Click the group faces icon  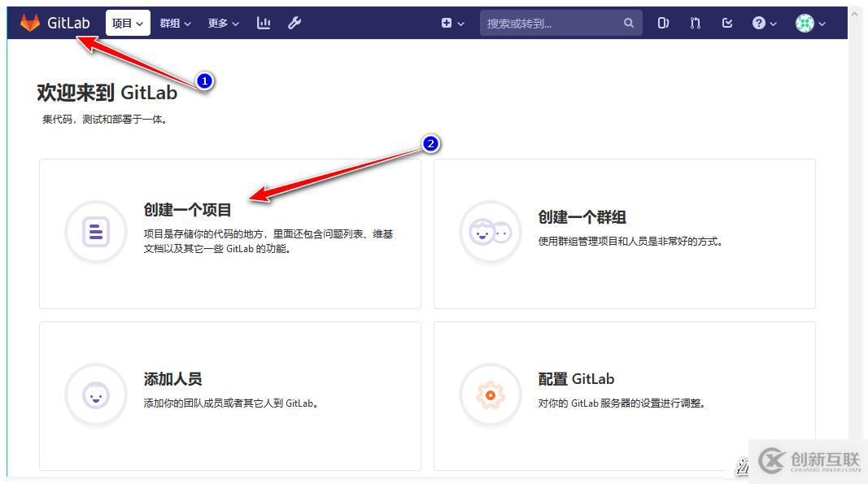point(491,232)
